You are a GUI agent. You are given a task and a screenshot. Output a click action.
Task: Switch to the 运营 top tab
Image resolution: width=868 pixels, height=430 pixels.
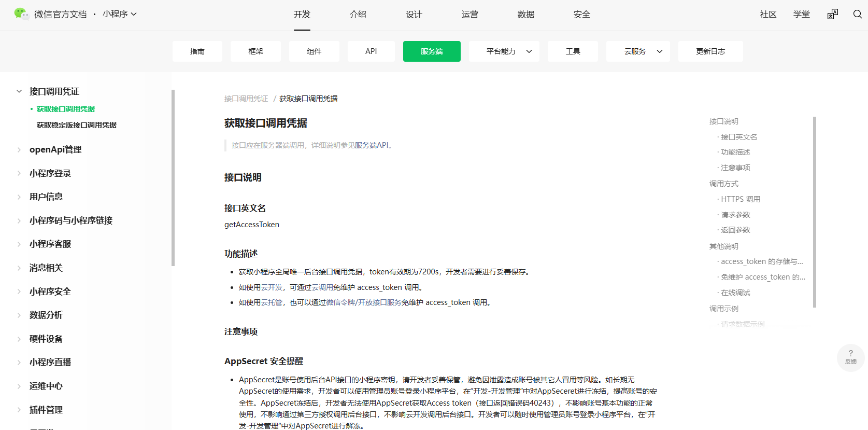click(x=470, y=15)
